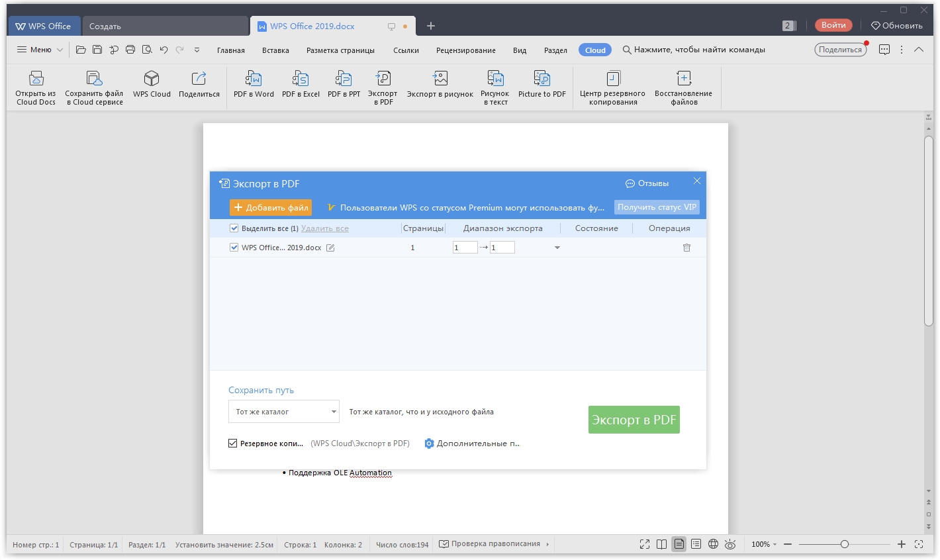Viewport: 940px width, 560px height.
Task: Click the export range start page field
Action: [465, 248]
